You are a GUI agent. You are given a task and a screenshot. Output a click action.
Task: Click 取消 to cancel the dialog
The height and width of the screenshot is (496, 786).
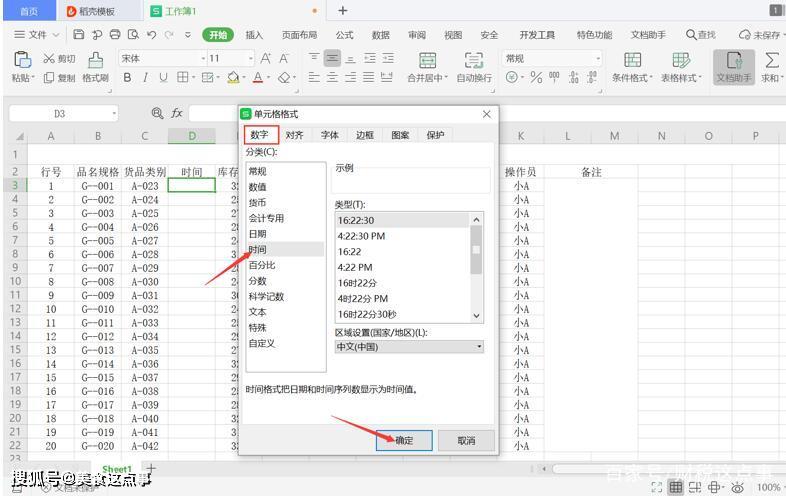(x=466, y=440)
